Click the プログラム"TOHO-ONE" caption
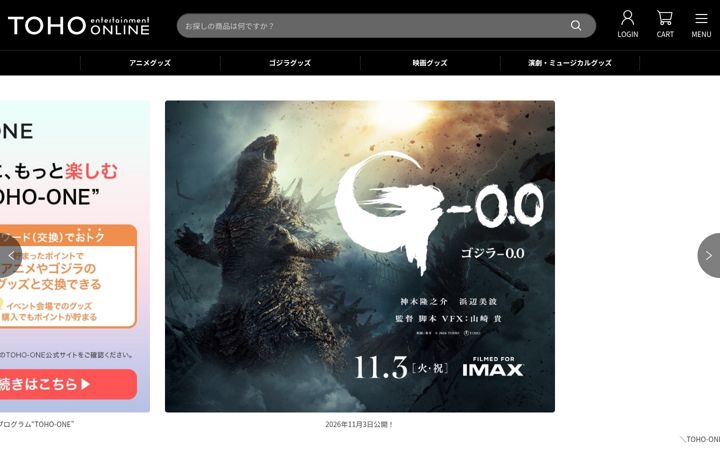Image resolution: width=720 pixels, height=450 pixels. (37, 424)
